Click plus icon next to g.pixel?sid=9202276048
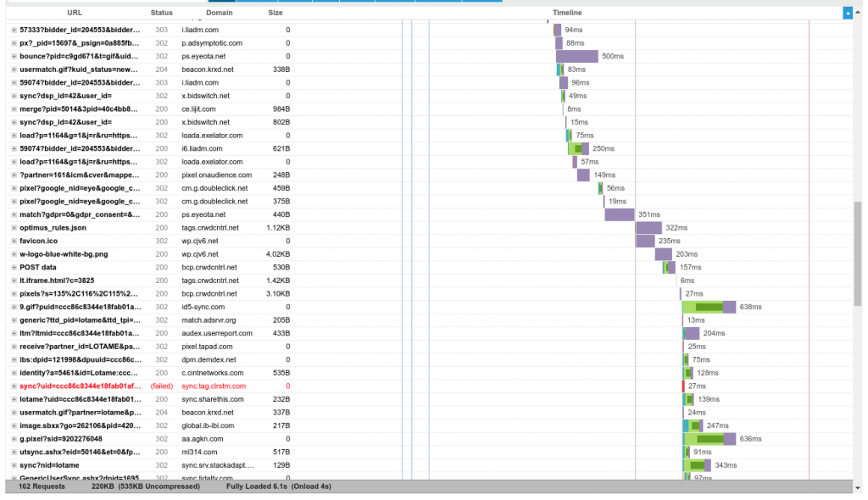This screenshot has width=868, height=500. (x=14, y=439)
